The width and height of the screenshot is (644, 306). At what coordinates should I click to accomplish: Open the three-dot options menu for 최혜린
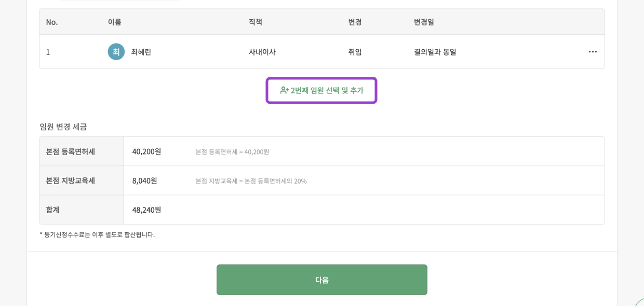click(x=593, y=52)
